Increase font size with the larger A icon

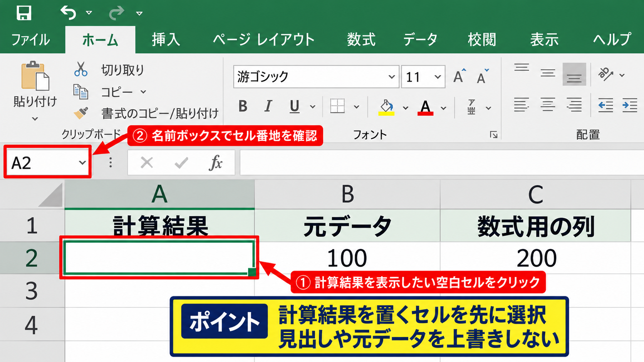459,77
